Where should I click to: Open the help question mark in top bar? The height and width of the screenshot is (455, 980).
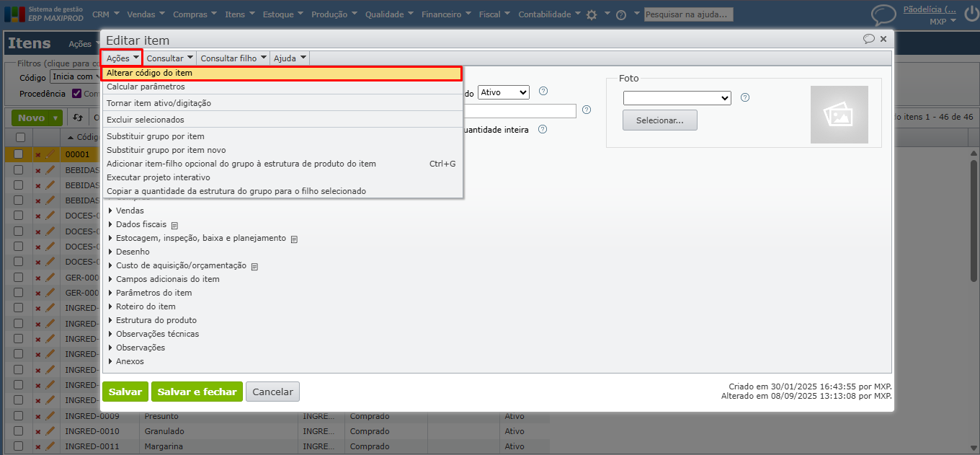click(621, 14)
